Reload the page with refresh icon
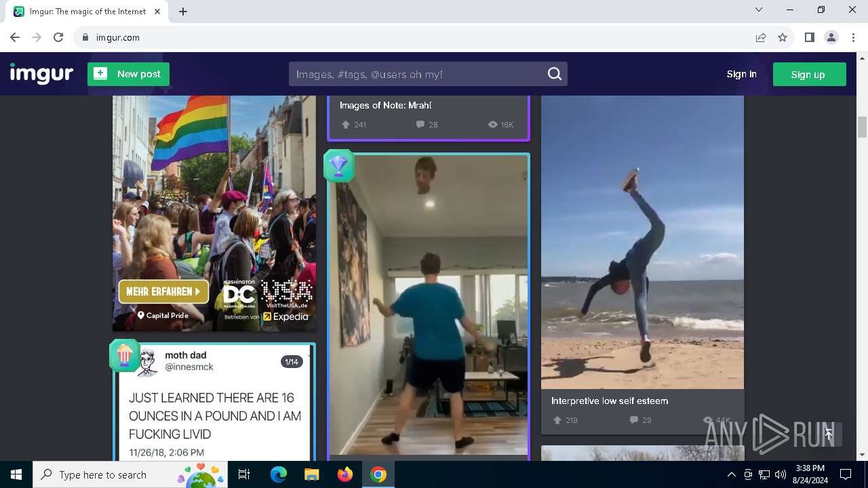 [x=58, y=37]
